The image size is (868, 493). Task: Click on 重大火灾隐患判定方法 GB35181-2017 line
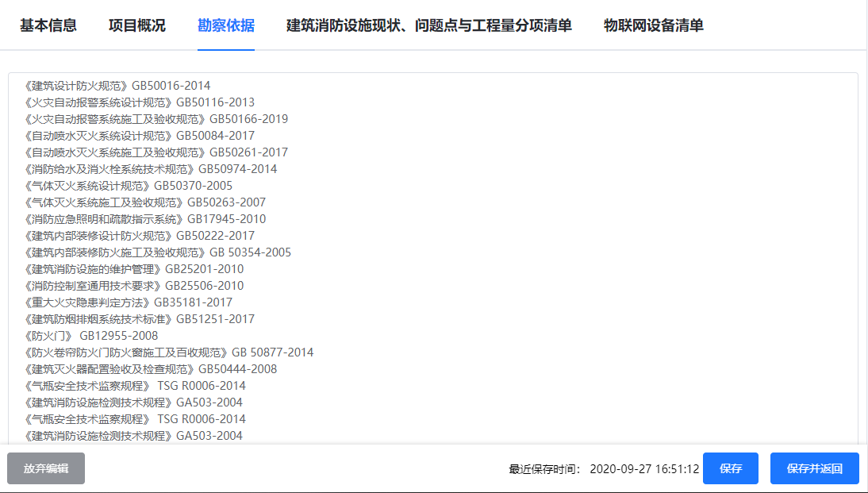(129, 302)
